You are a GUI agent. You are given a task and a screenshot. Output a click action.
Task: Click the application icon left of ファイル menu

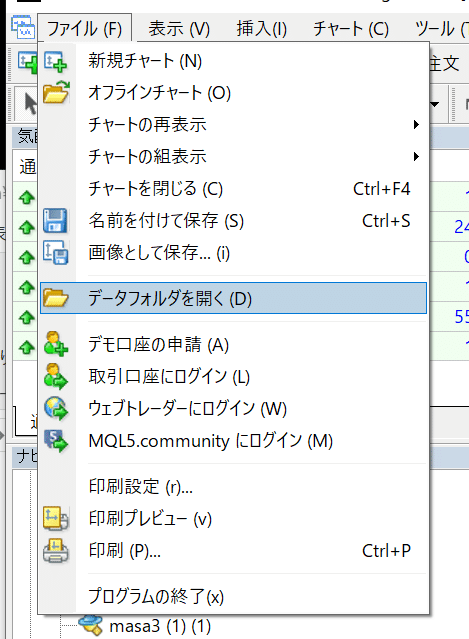click(x=23, y=27)
